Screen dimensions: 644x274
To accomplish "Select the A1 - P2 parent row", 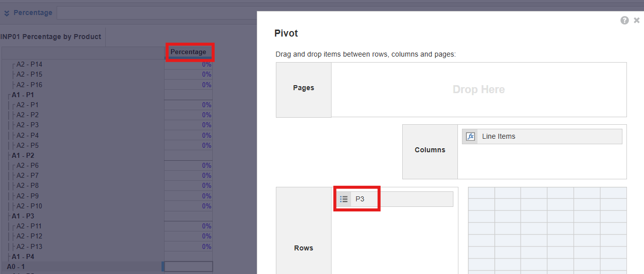I will coord(23,155).
